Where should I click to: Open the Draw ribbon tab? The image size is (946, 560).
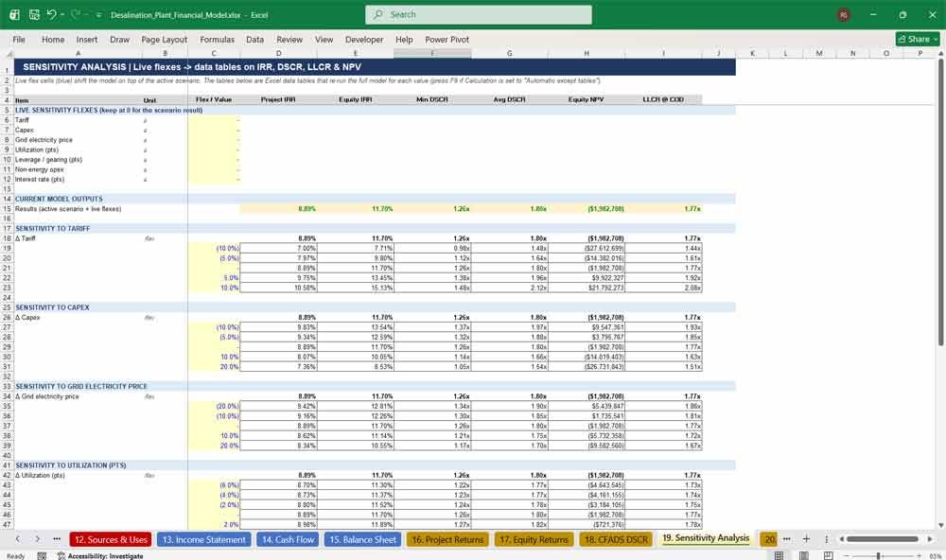point(119,39)
